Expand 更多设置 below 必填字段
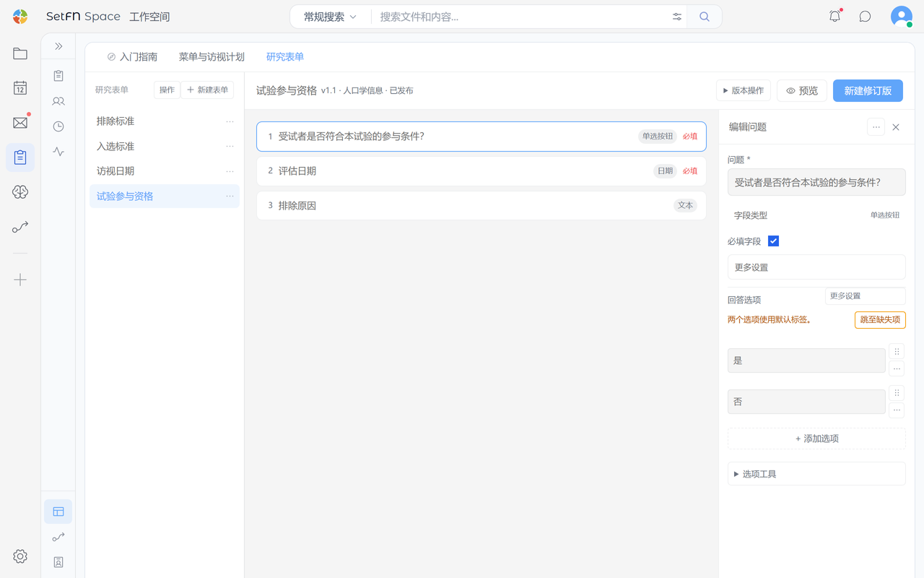Screen dimensions: 924x578 [816, 267]
